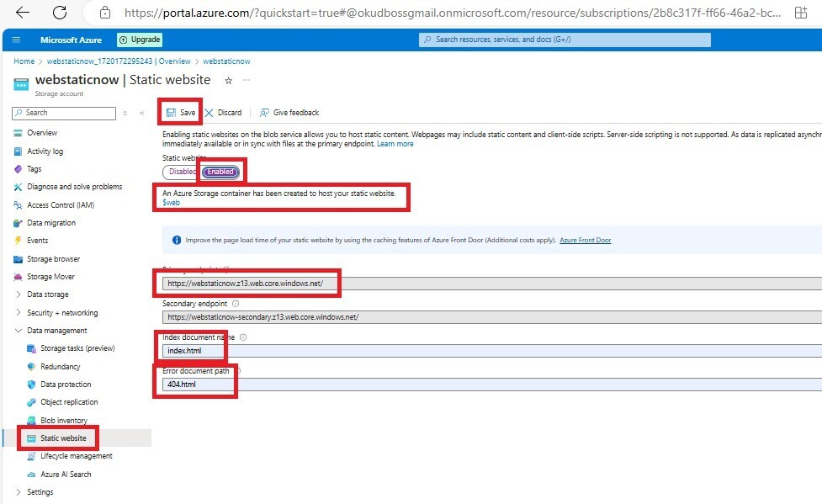
Task: Click the Secondary endpoint URL field
Action: pyautogui.click(x=491, y=316)
